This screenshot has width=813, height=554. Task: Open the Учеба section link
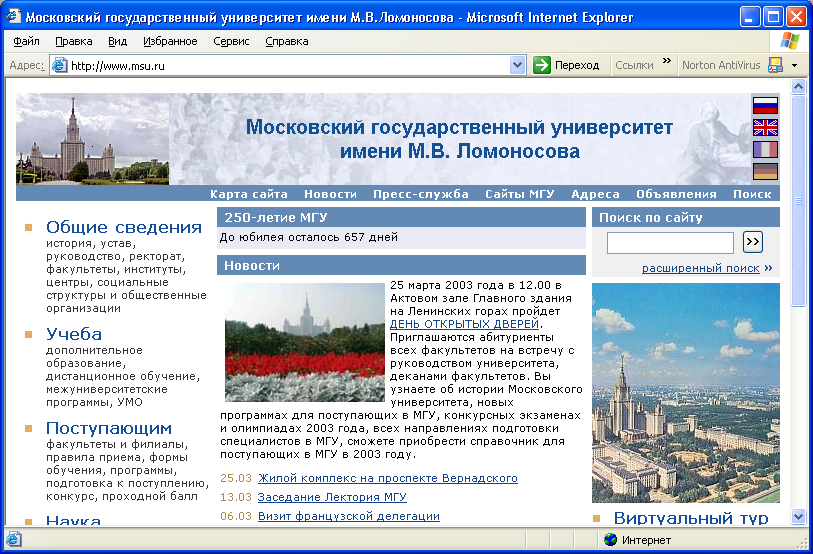[74, 334]
